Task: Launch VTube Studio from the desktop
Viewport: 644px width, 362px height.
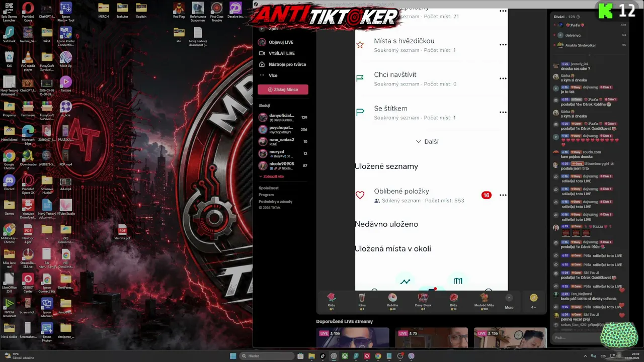Action: [x=65, y=208]
